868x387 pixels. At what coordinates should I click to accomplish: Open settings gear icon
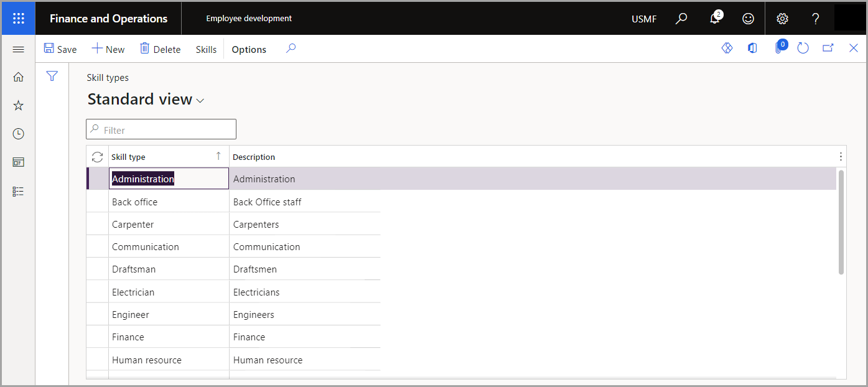(782, 19)
